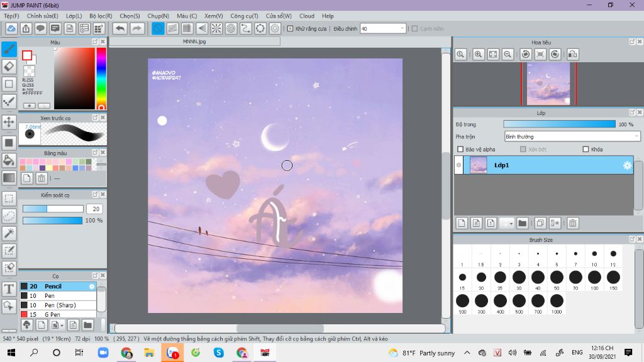Zoom in on the Navigator panel
644x362 pixels.
[479, 54]
